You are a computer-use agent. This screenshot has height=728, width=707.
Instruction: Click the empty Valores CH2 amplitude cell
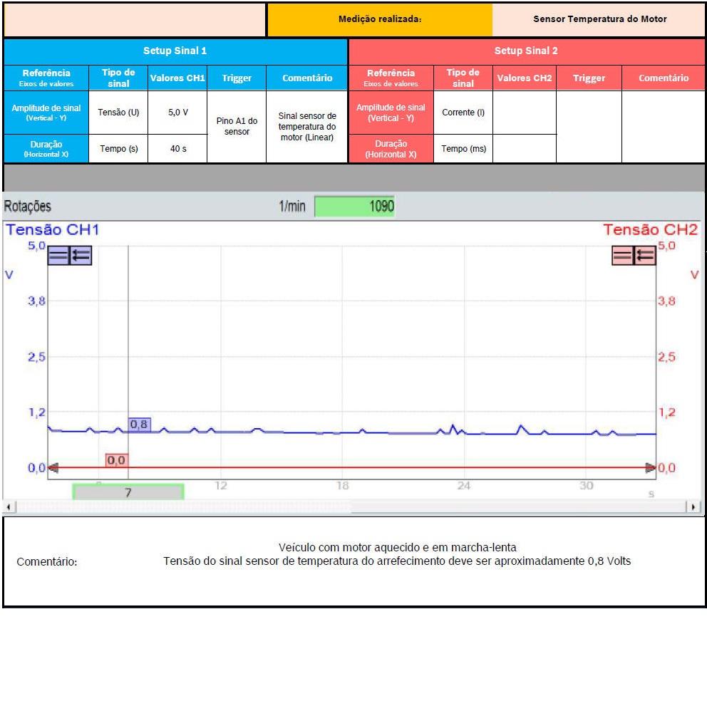click(x=524, y=113)
